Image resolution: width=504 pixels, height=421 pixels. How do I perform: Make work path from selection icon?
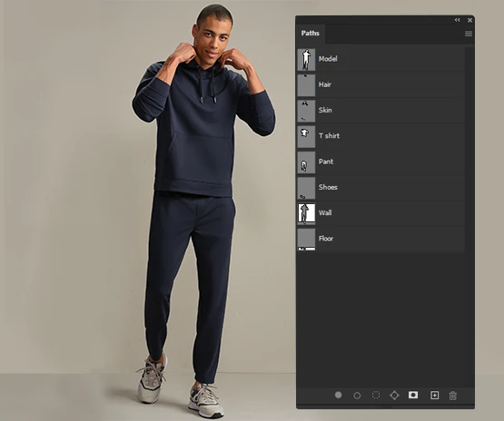(x=394, y=396)
